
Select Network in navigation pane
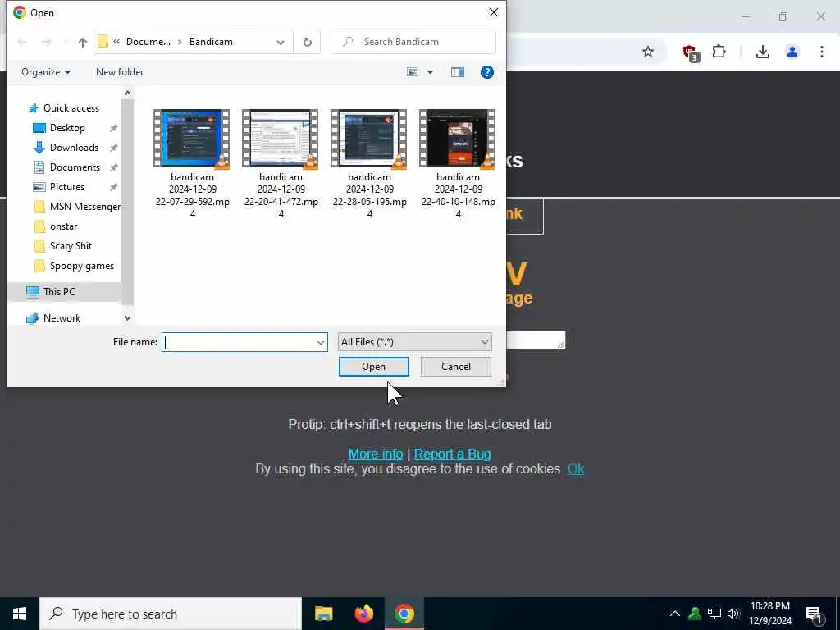pyautogui.click(x=62, y=318)
